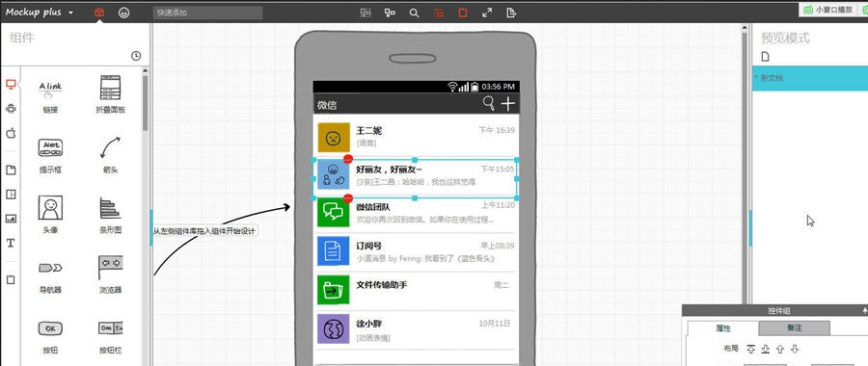The width and height of the screenshot is (868, 366).
Task: Pick the 箭头 arrow component
Action: [110, 155]
